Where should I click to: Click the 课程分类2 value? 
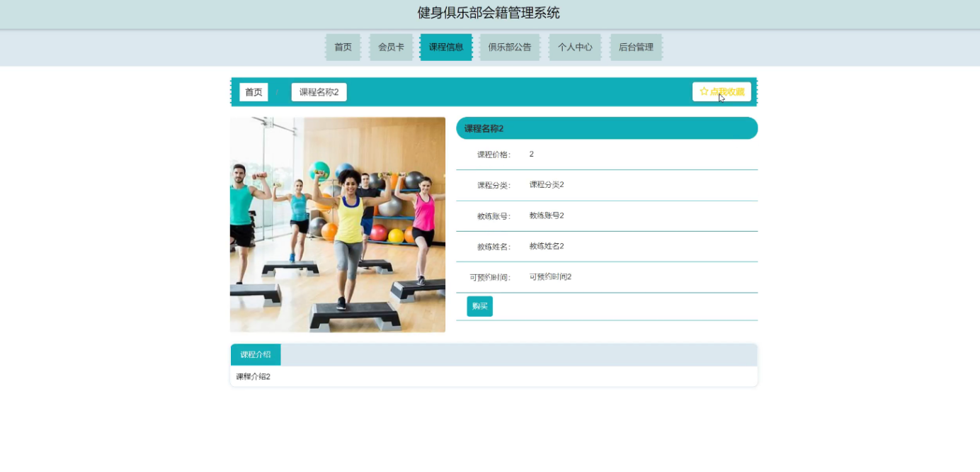point(547,185)
